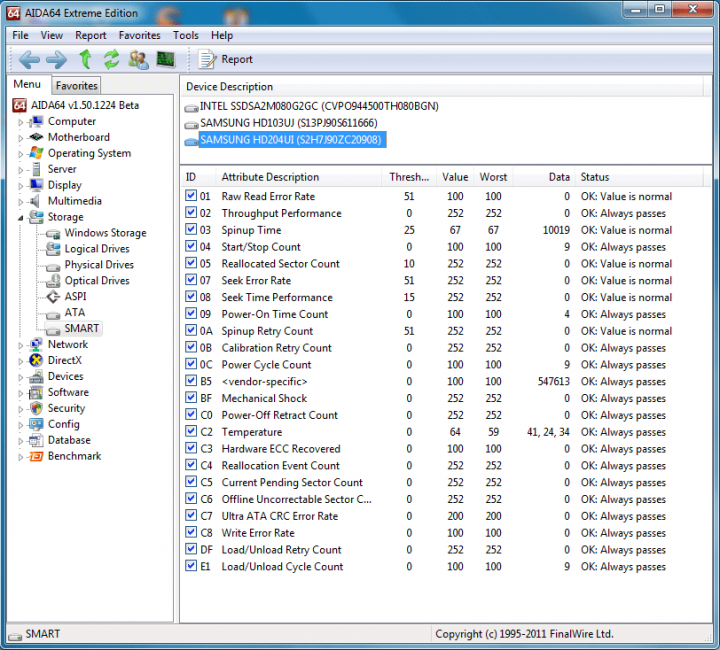Switch to the Favorites tab
The height and width of the screenshot is (650, 720).
click(77, 86)
